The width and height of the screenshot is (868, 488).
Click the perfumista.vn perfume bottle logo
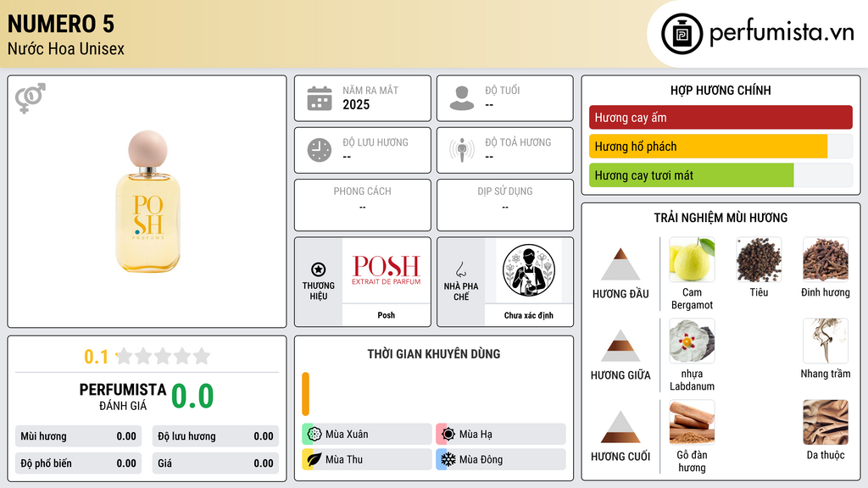(x=682, y=34)
